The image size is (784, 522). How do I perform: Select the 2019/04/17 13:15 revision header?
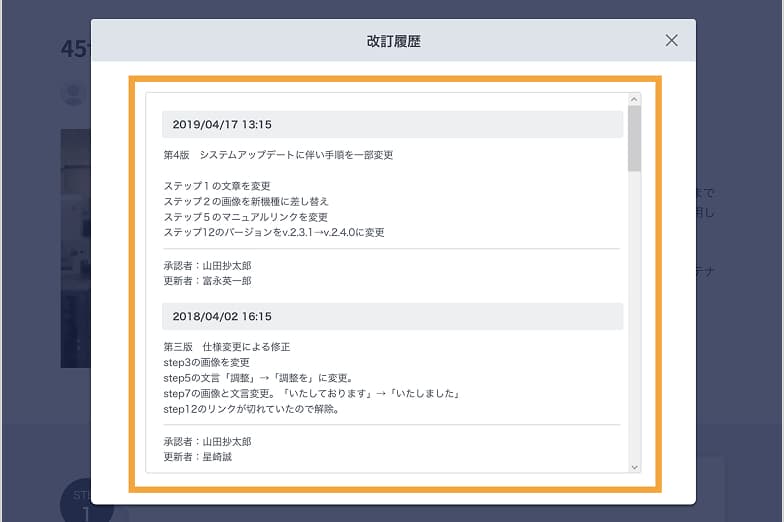pos(392,124)
